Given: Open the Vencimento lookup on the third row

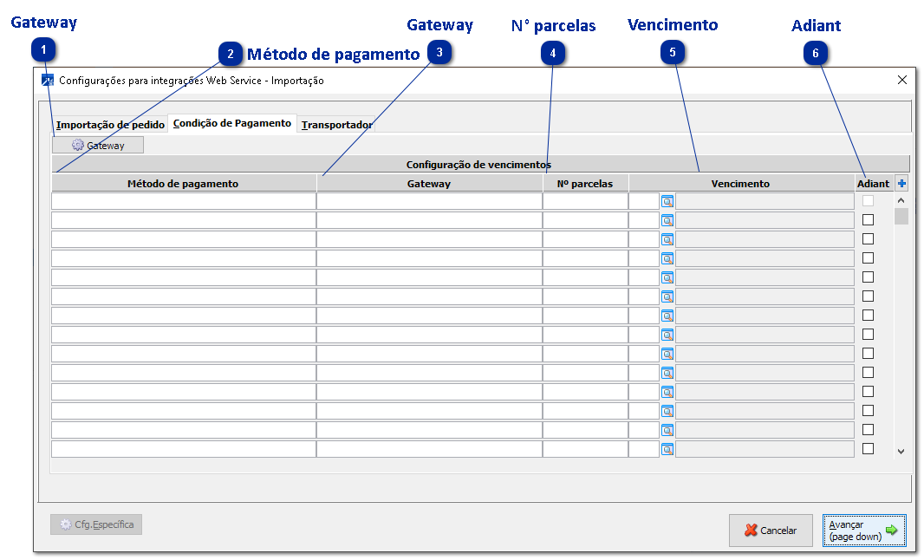Looking at the screenshot, I should pyautogui.click(x=667, y=238).
